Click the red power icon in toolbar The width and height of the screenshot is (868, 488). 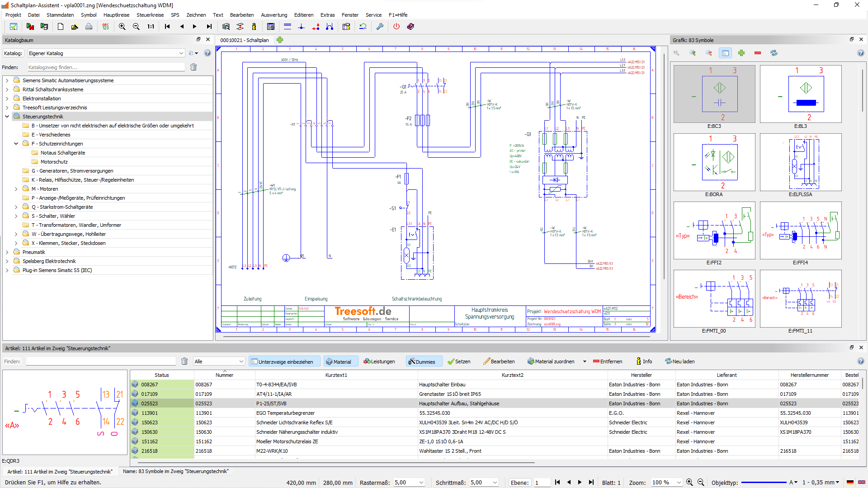[396, 27]
